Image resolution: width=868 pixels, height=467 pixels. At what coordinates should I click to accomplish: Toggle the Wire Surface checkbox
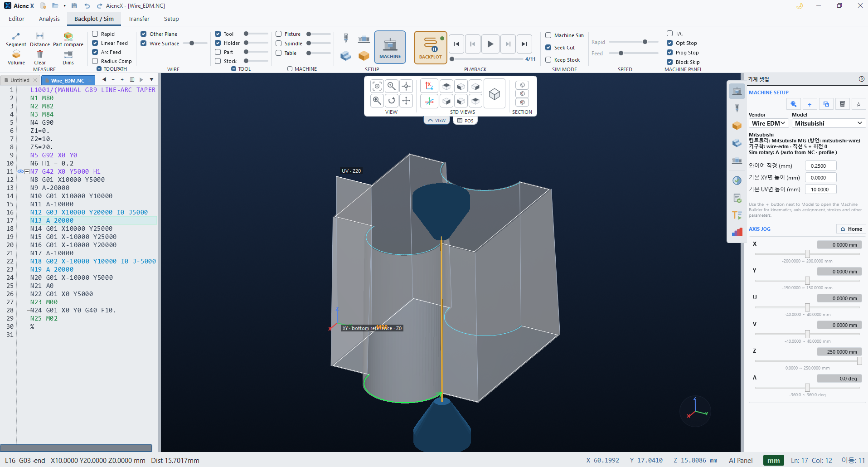click(144, 44)
